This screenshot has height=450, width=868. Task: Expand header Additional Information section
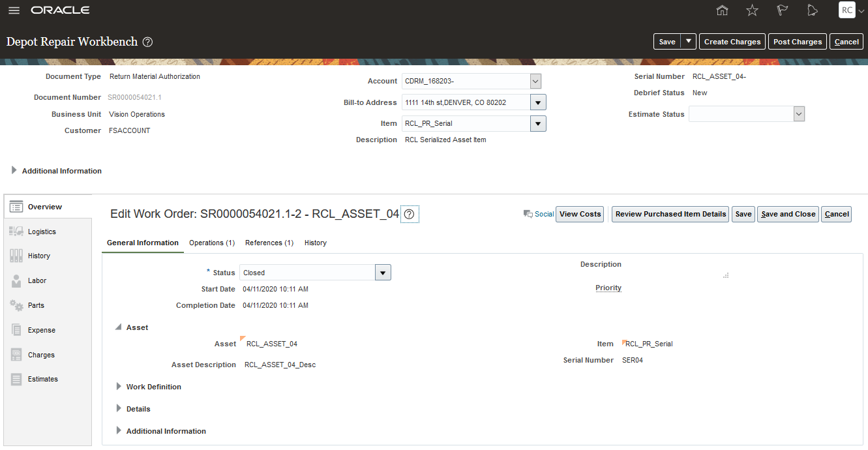(14, 170)
